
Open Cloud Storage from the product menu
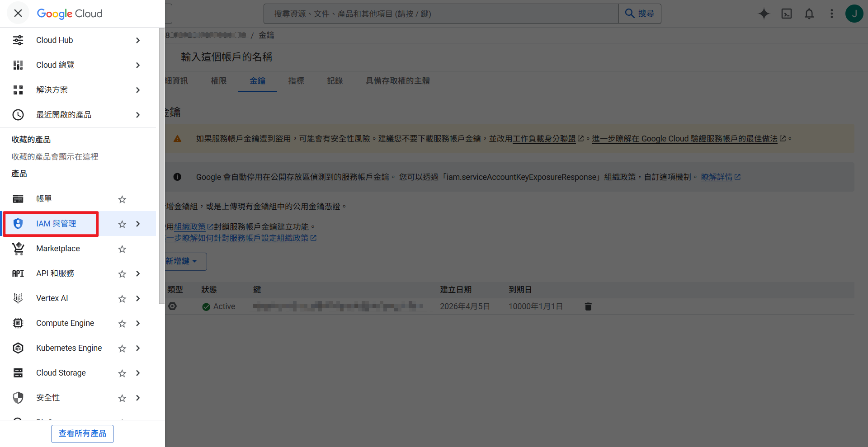click(x=61, y=372)
